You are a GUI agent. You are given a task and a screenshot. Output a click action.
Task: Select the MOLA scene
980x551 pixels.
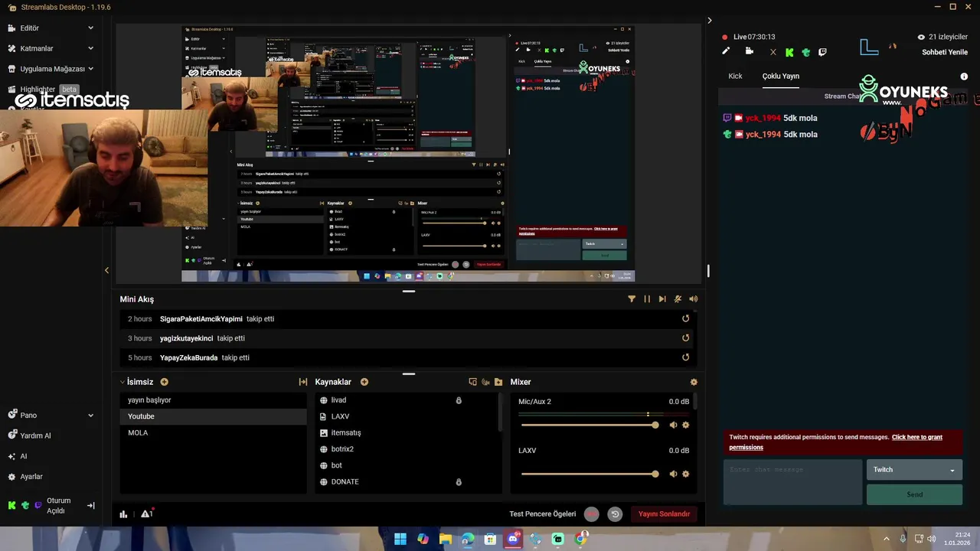coord(214,433)
